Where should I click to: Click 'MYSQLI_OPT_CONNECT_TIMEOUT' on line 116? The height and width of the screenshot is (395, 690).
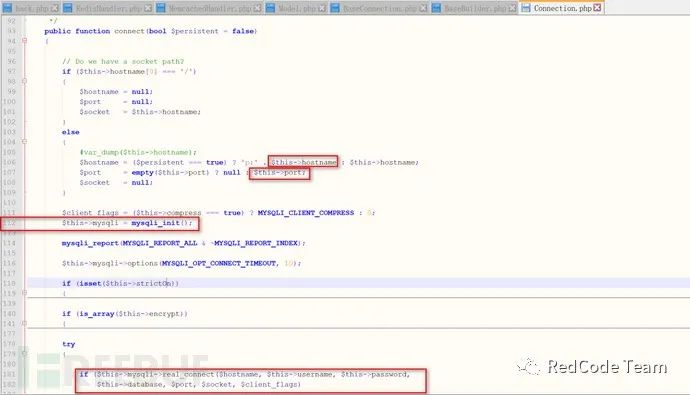coord(219,263)
